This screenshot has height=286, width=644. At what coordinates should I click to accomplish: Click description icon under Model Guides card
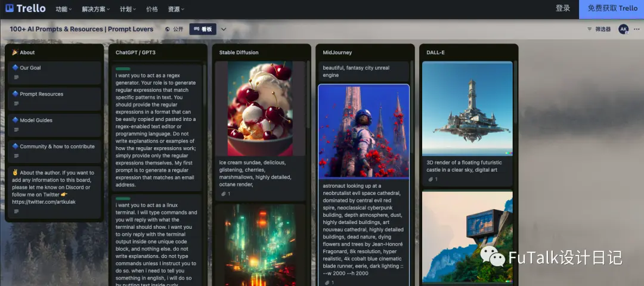tap(17, 130)
